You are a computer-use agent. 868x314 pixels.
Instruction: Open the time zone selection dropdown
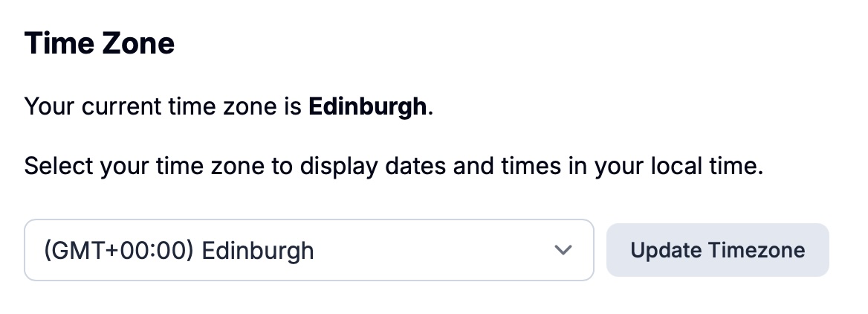point(308,250)
